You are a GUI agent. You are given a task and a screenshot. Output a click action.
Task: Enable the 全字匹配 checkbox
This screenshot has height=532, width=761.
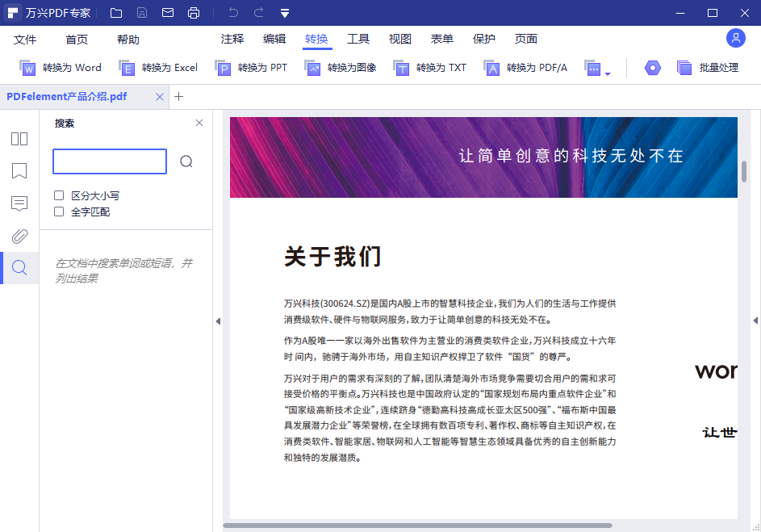59,212
